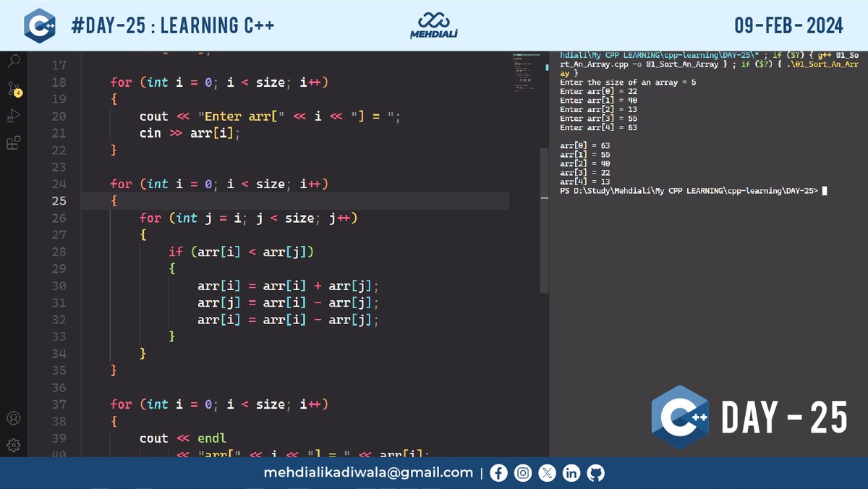Image resolution: width=868 pixels, height=489 pixels.
Task: Open the Search view in activity bar
Action: pyautogui.click(x=13, y=61)
